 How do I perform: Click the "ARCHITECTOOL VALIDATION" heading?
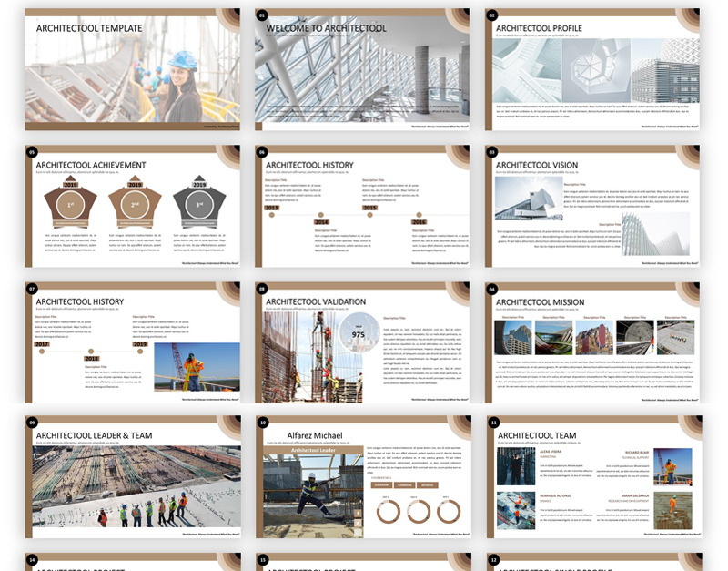pyautogui.click(x=316, y=301)
